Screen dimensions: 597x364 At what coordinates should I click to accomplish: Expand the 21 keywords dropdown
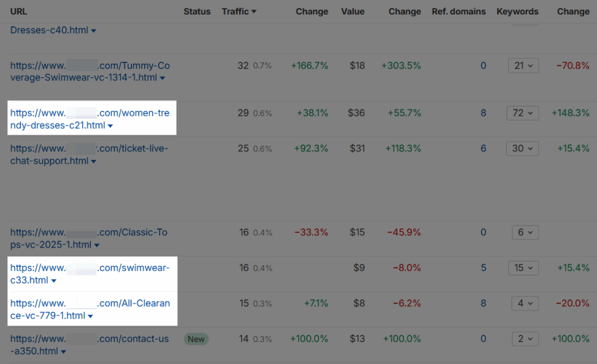(x=523, y=66)
